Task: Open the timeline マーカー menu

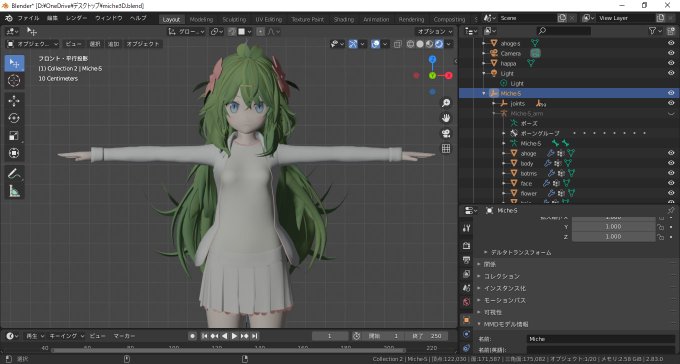Action: [124, 336]
